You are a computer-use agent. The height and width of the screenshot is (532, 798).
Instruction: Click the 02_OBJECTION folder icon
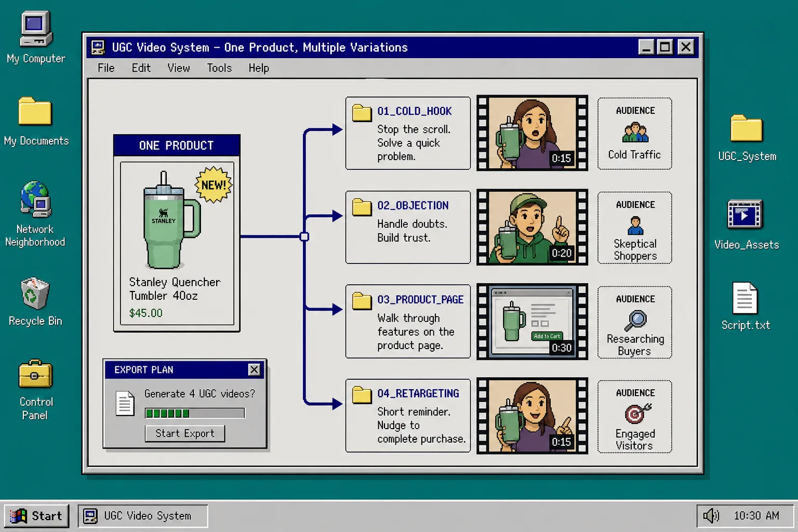pos(362,207)
